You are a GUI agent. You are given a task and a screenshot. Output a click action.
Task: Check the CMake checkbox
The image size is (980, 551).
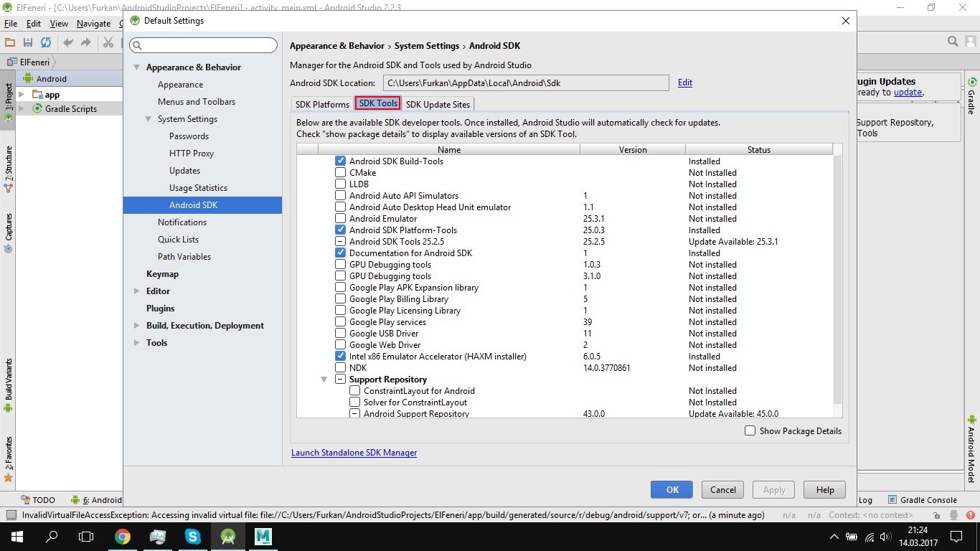(340, 173)
